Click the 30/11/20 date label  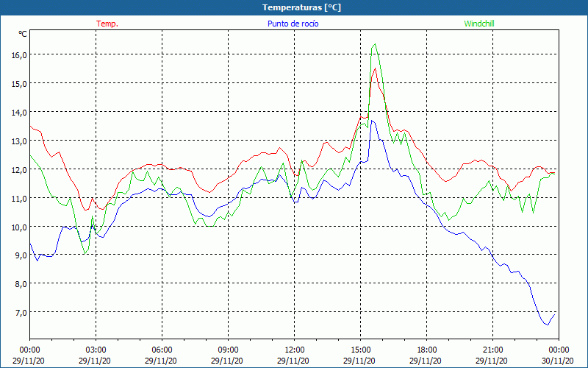pyautogui.click(x=558, y=361)
